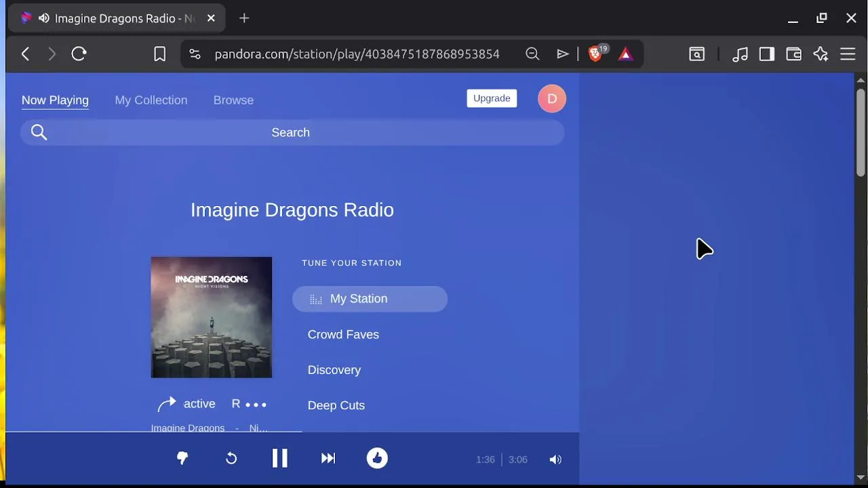Screen dimensions: 868x488
Task: Open Brave Shields lion icon
Action: [x=595, y=54]
